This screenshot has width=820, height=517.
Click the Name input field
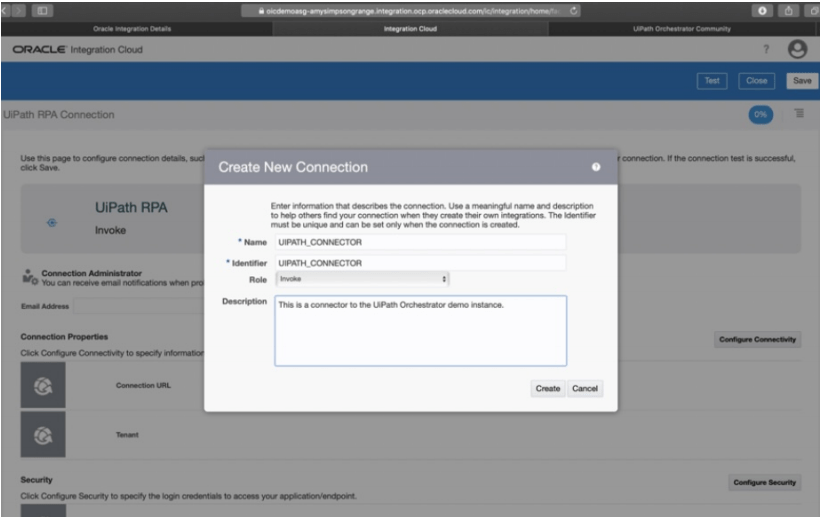pyautogui.click(x=420, y=242)
